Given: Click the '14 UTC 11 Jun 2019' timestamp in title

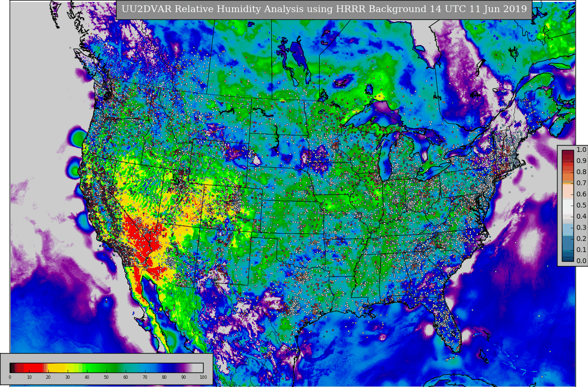Looking at the screenshot, I should point(477,9).
